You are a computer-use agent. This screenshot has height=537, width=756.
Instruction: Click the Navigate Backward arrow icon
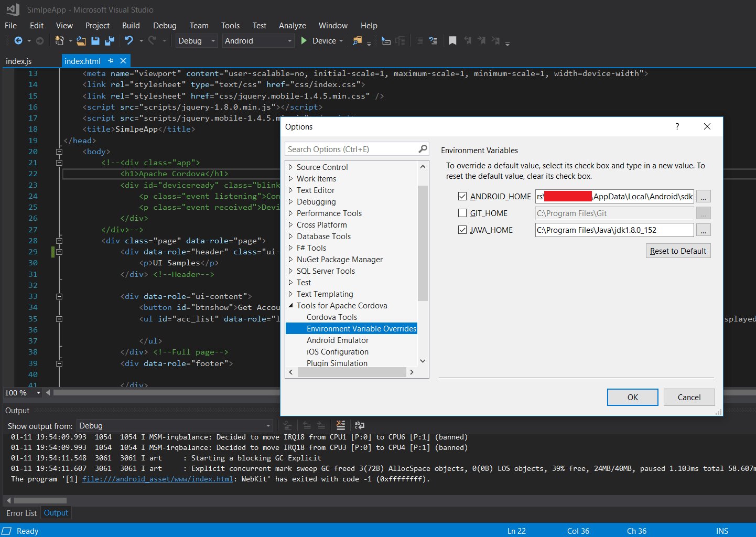click(18, 41)
